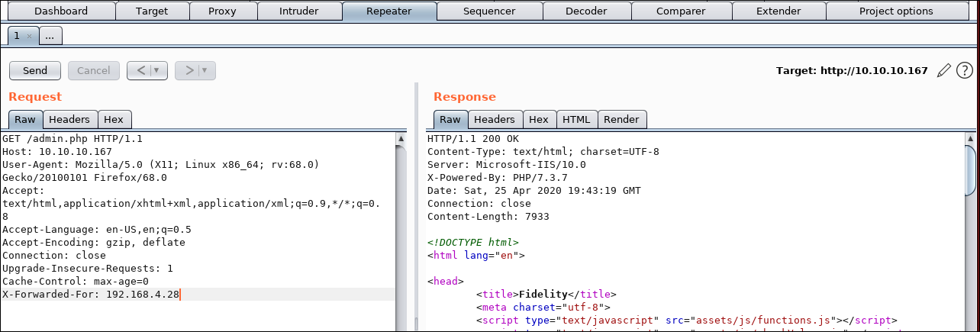The image size is (980, 332).
Task: Add a new Repeater tab with the ... tab
Action: 50,36
